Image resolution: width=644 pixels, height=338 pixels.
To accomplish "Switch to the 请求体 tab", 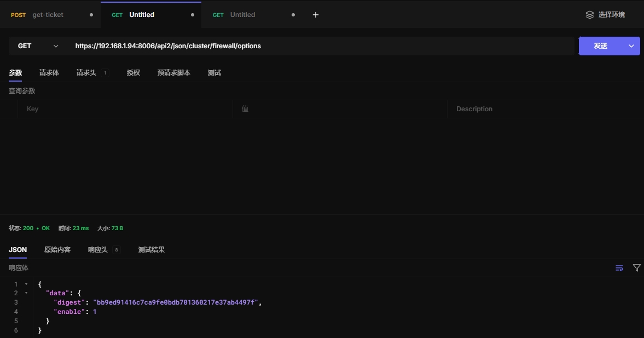I will (49, 73).
